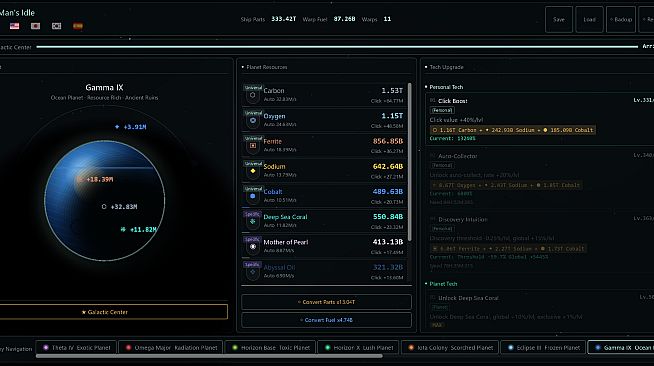Click the Discovery Intuition tech icon
The width and height of the screenshot is (654, 366).
click(x=433, y=219)
